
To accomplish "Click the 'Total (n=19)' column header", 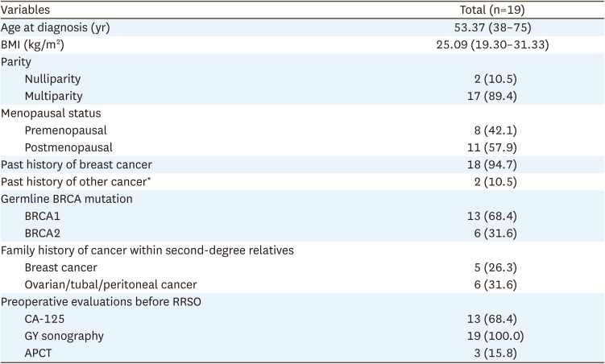I will (x=491, y=10).
